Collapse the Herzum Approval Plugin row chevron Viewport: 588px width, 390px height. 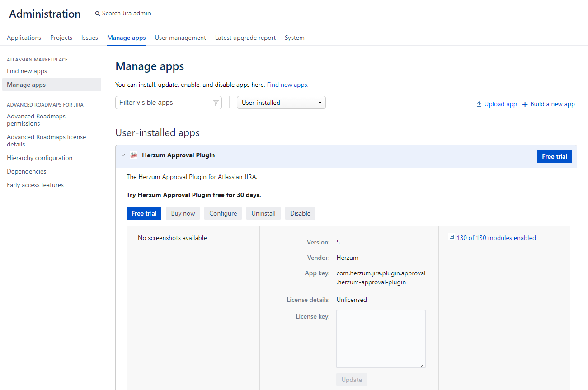123,155
